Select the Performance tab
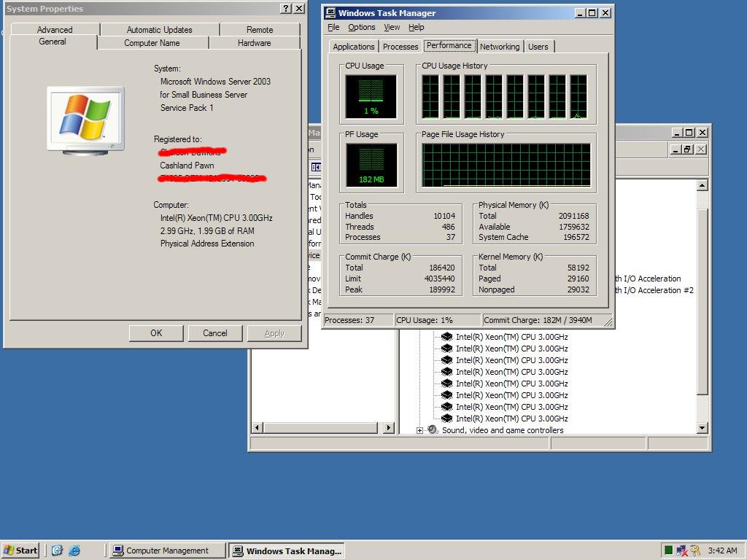 (x=449, y=45)
